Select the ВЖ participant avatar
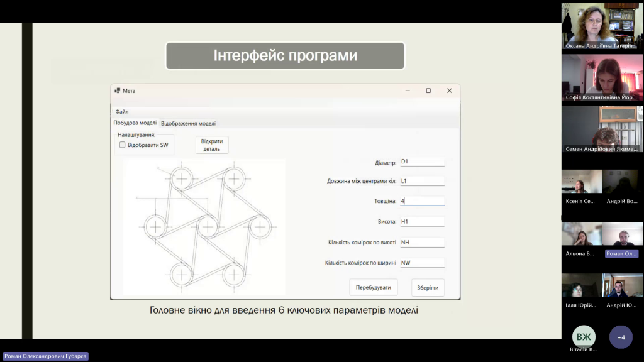 tap(584, 337)
